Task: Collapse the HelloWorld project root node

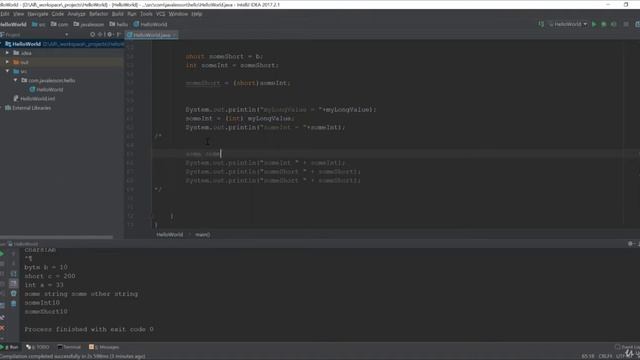Action: click(1, 44)
